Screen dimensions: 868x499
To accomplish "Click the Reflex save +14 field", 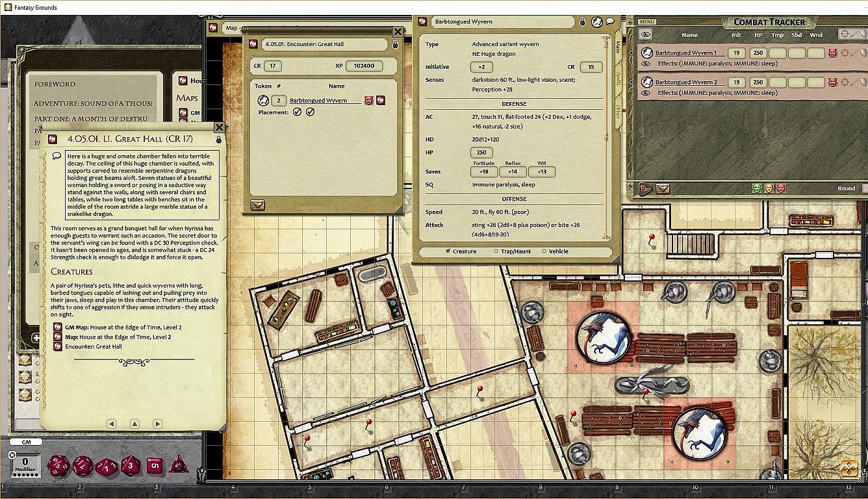I will pos(513,172).
